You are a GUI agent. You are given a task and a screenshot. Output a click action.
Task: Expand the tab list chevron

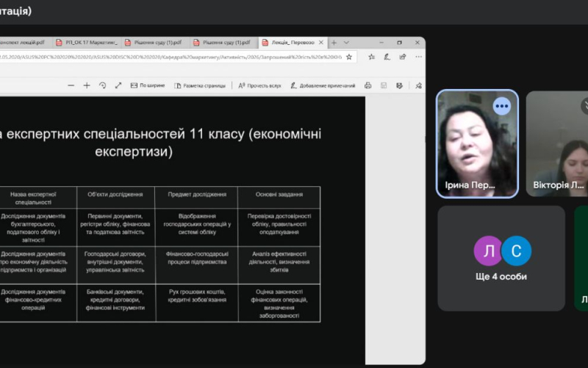pyautogui.click(x=346, y=43)
